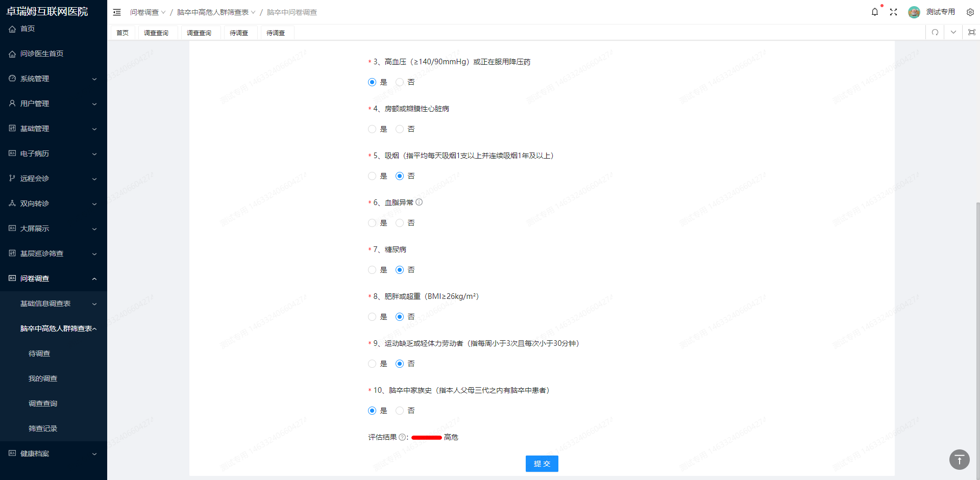980x480 pixels.
Task: Open the settings gear
Action: click(970, 12)
